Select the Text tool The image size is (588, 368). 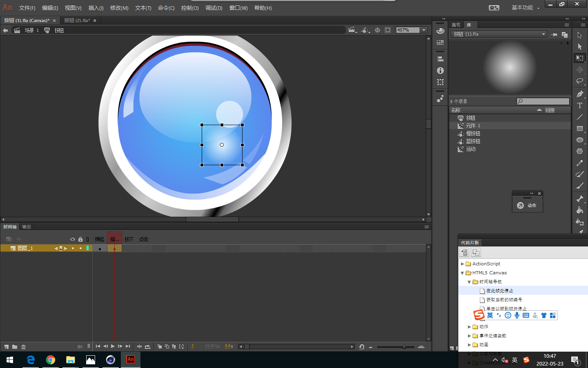[579, 105]
